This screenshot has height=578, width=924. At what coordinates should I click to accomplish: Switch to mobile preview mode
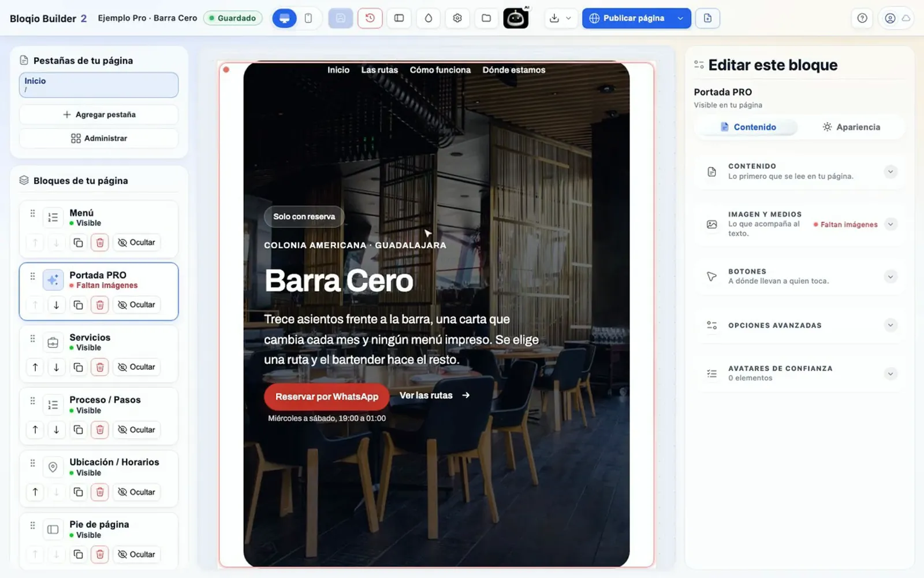pos(308,18)
